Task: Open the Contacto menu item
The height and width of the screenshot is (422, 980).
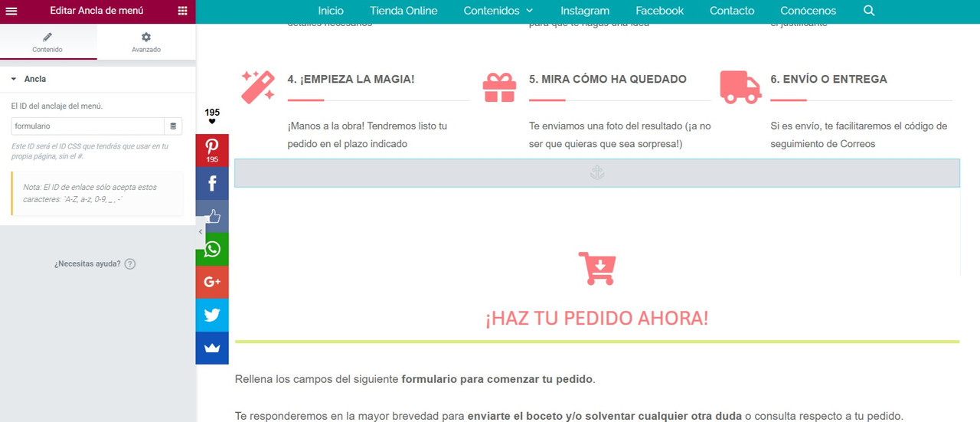Action: [x=732, y=11]
